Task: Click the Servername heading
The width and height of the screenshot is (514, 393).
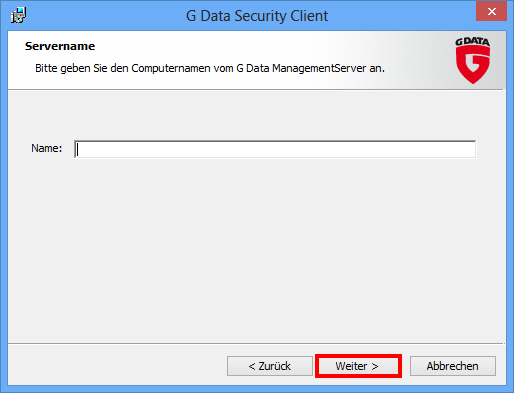Action: click(60, 46)
